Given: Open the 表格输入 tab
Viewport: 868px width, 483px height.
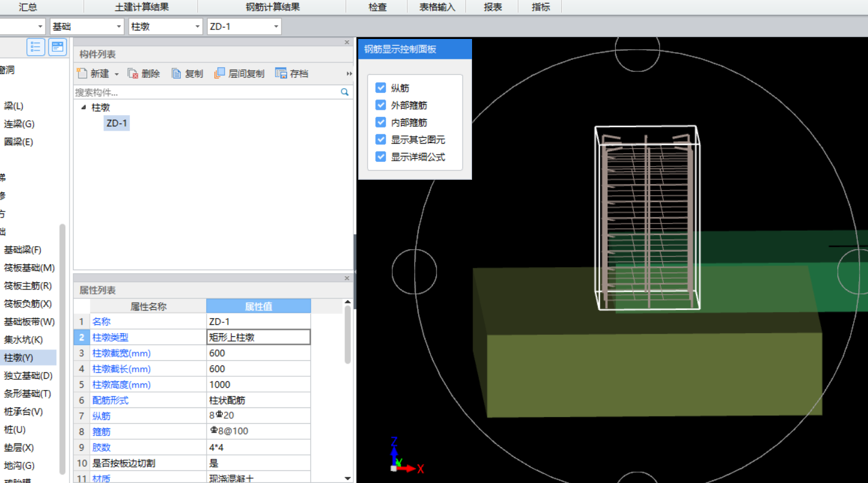Looking at the screenshot, I should click(x=437, y=7).
